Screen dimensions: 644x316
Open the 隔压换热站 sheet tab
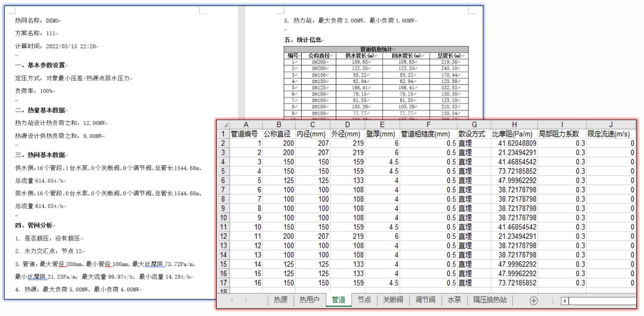(489, 300)
